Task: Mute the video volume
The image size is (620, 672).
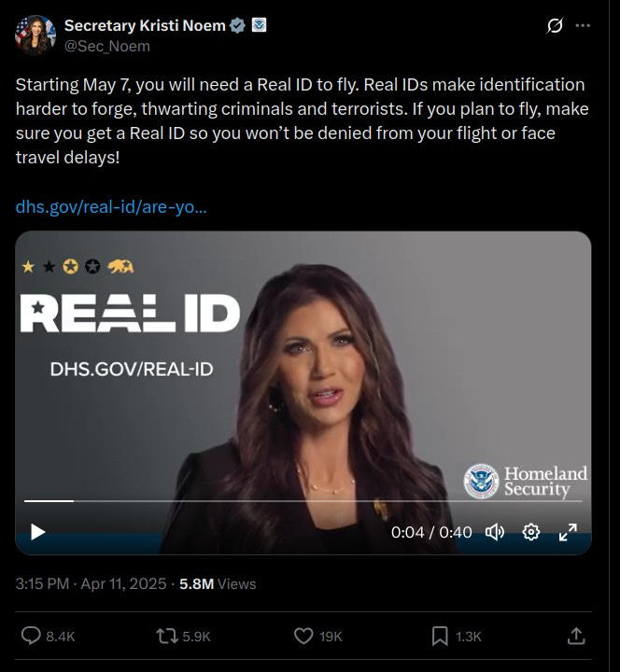Action: [494, 532]
